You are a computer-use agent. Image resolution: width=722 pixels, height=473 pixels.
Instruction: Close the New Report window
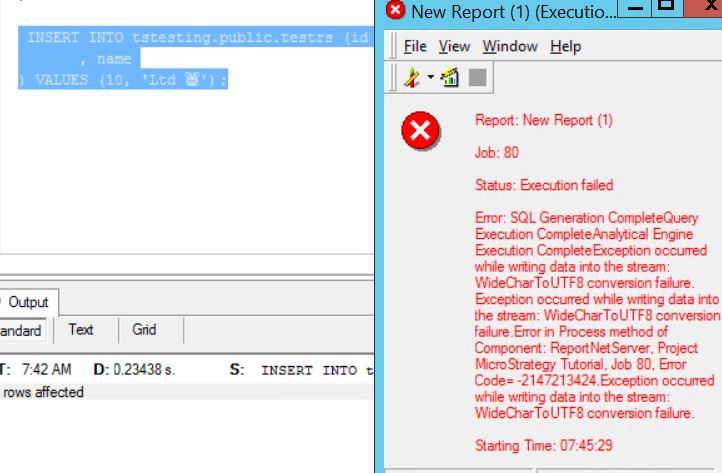706,9
